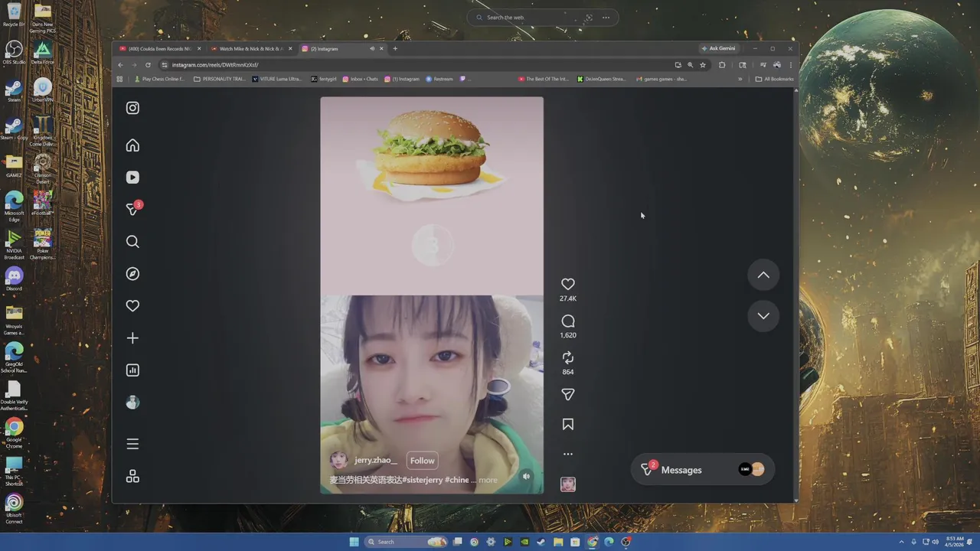This screenshot has height=551, width=980.
Task: Open the clock showing 8:53 AM
Action: (x=954, y=542)
